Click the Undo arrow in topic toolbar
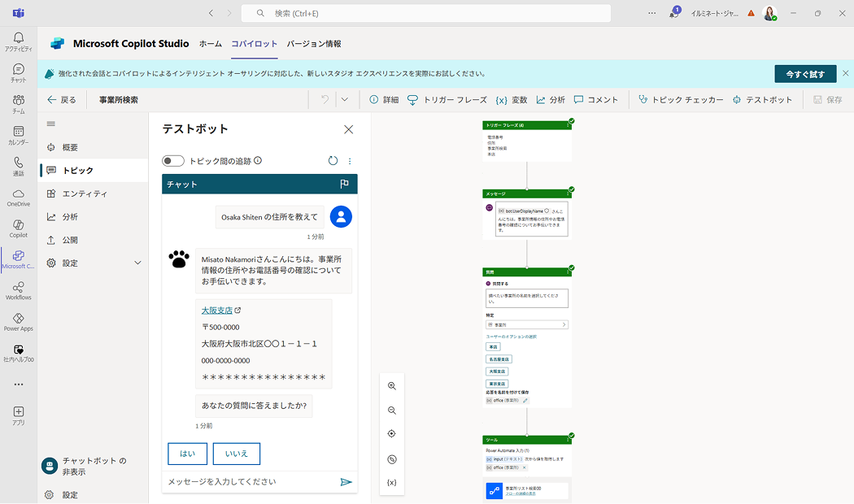The image size is (854, 504). (x=325, y=100)
